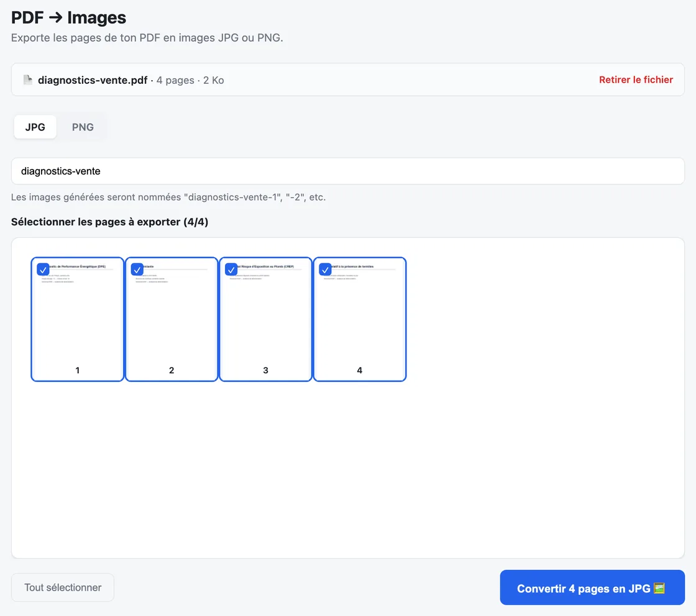This screenshot has width=696, height=616.
Task: Uncheck the checkbox on page 1 thumbnail
Action: click(43, 269)
